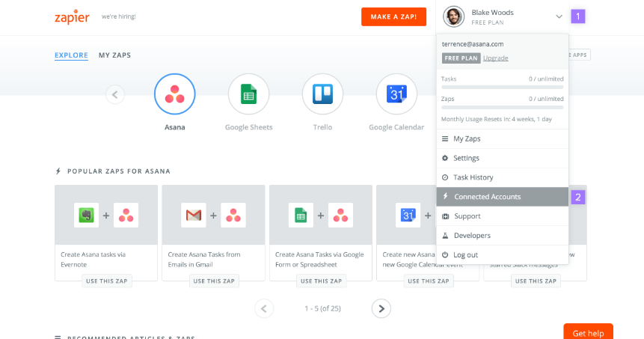
Task: Choose Log out from account menu
Action: [503, 254]
